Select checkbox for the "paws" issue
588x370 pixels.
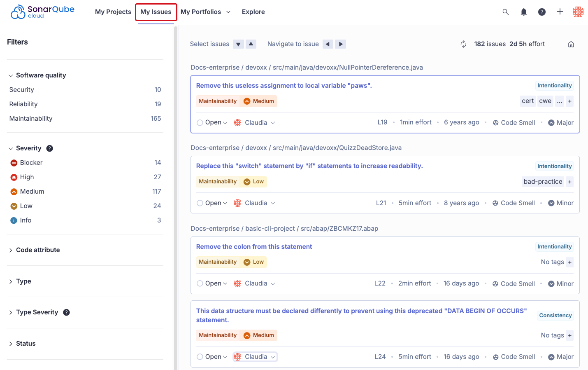pyautogui.click(x=200, y=123)
